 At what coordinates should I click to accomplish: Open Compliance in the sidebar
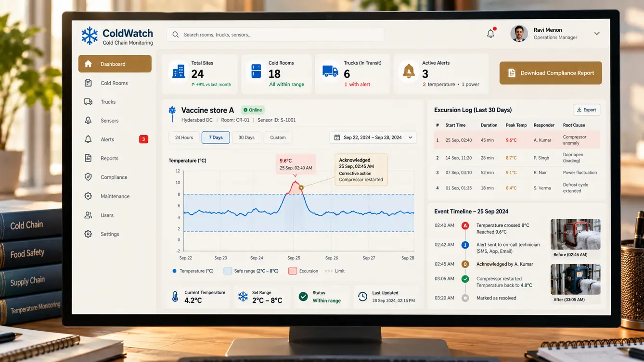point(115,177)
